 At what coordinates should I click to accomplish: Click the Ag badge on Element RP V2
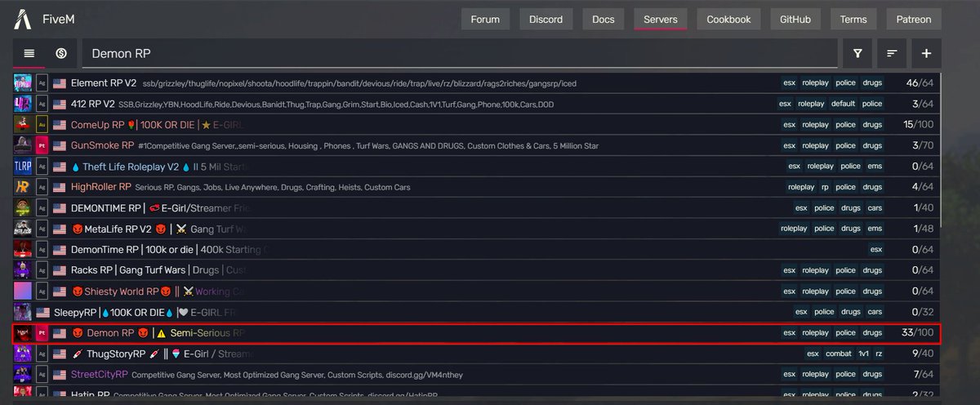coord(42,82)
